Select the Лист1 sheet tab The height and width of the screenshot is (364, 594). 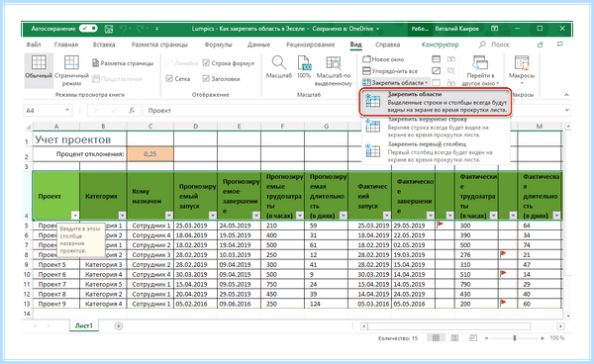(x=84, y=325)
